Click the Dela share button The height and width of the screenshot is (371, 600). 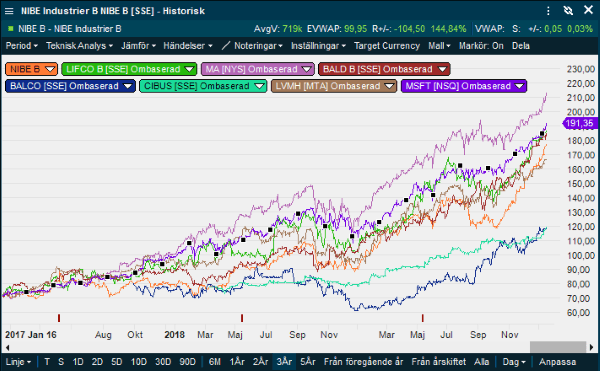521,46
